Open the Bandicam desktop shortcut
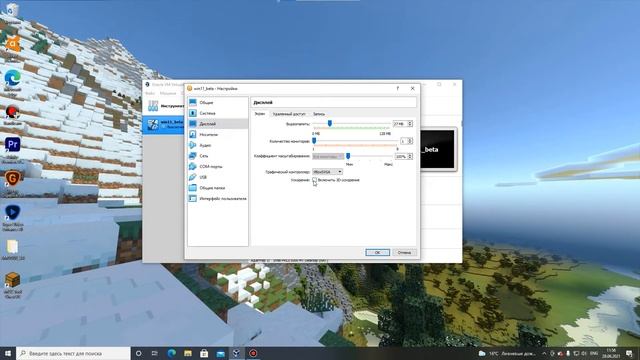Image resolution: width=640 pixels, height=360 pixels. [12, 115]
